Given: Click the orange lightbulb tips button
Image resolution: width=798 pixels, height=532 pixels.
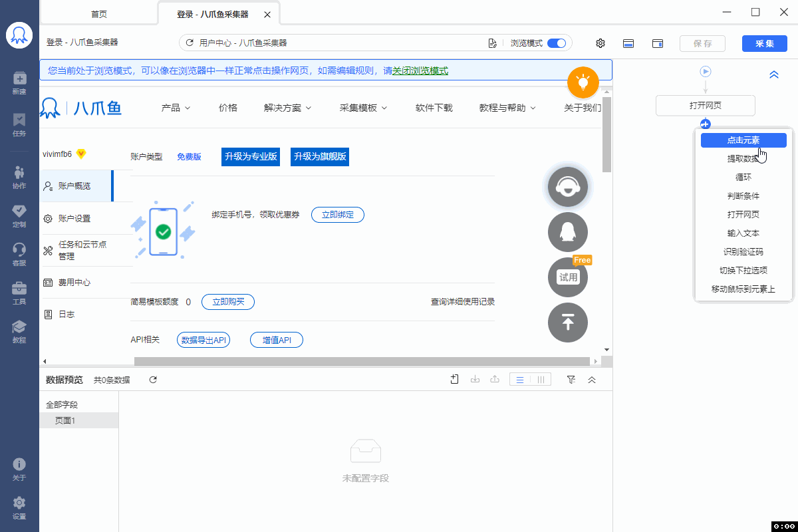Looking at the screenshot, I should point(583,82).
